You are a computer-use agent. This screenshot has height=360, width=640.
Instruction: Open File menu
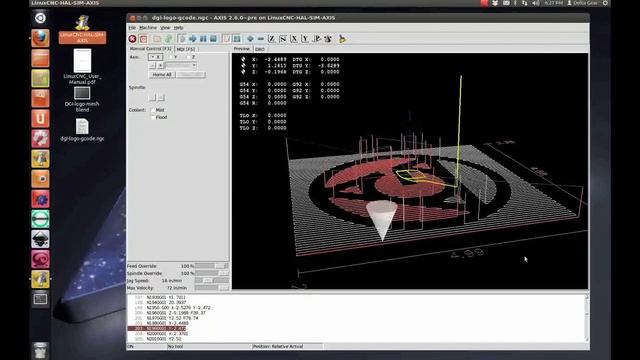pos(132,28)
